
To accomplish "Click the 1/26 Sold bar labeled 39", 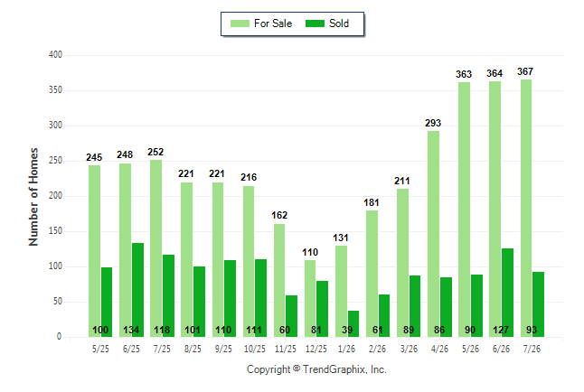I will (353, 324).
